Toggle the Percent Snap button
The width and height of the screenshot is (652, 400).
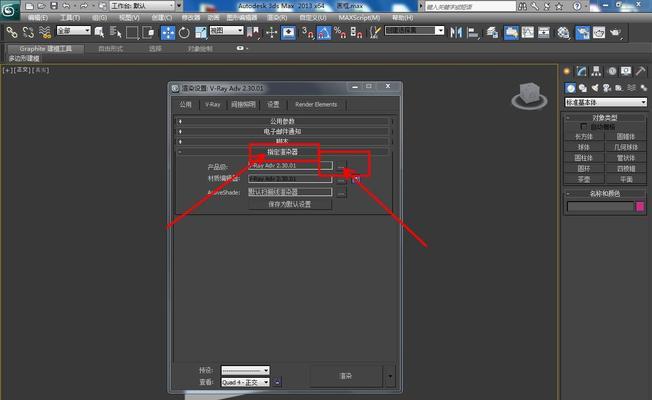340,32
